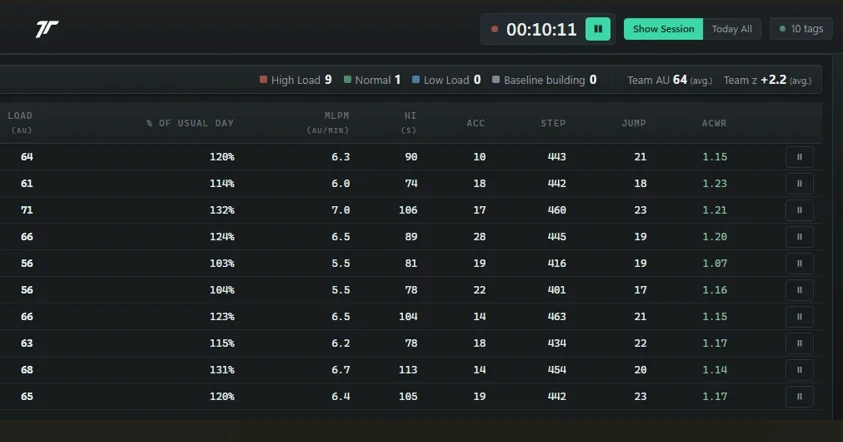
Task: Click the ACWR value 1.20
Action: tap(715, 237)
